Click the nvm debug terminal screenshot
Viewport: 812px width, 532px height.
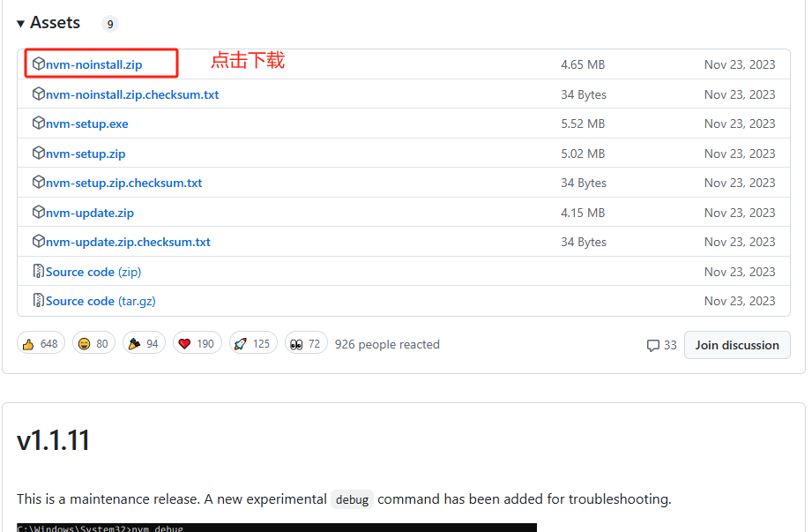pos(277,528)
